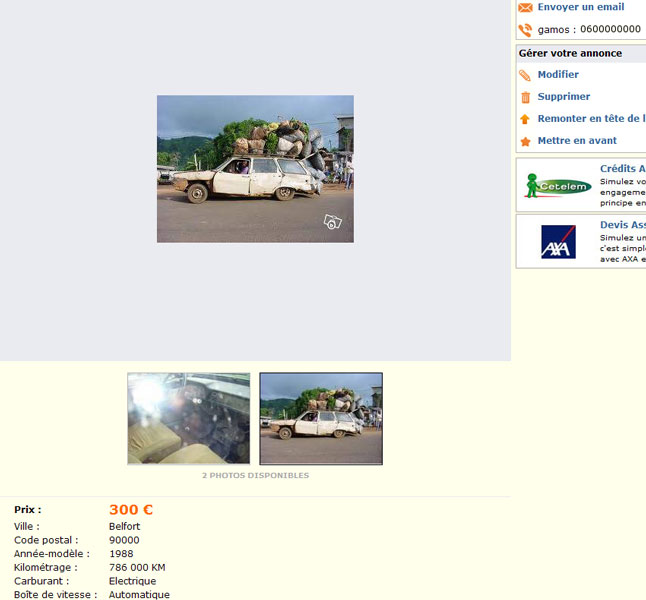This screenshot has width=646, height=600.
Task: Open the 'Envoyer un email' link
Action: (x=580, y=7)
